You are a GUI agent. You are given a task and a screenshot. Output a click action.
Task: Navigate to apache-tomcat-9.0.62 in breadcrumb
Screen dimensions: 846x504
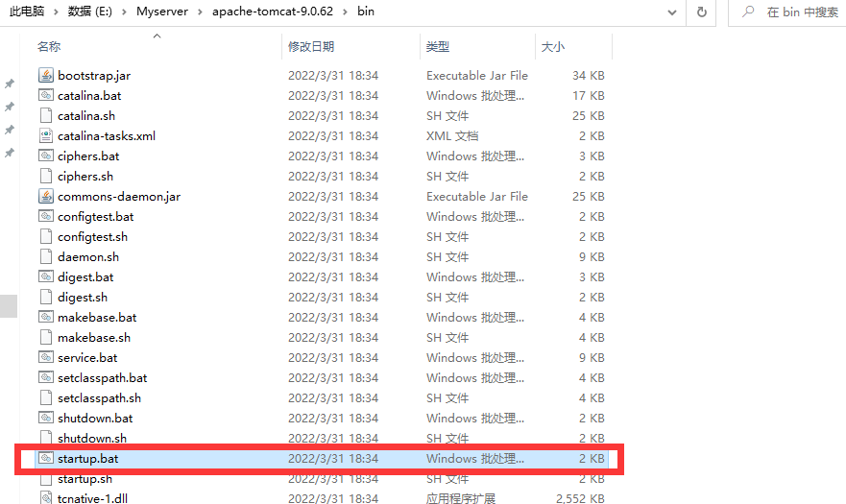click(273, 12)
